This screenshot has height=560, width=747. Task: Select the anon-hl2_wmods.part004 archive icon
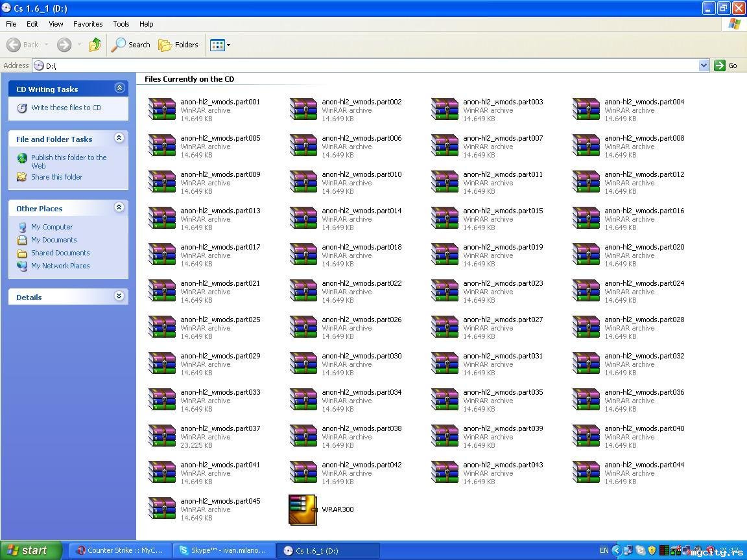pyautogui.click(x=586, y=109)
